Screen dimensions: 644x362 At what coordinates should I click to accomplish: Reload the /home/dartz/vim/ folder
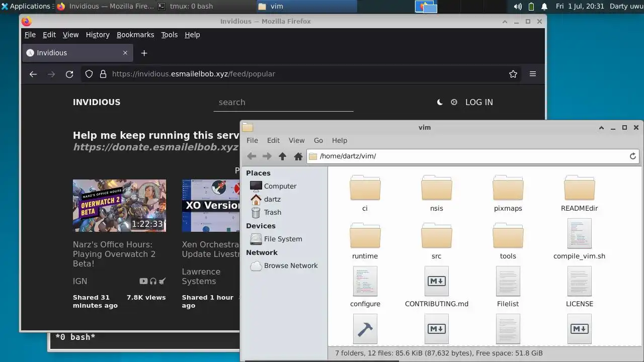633,156
